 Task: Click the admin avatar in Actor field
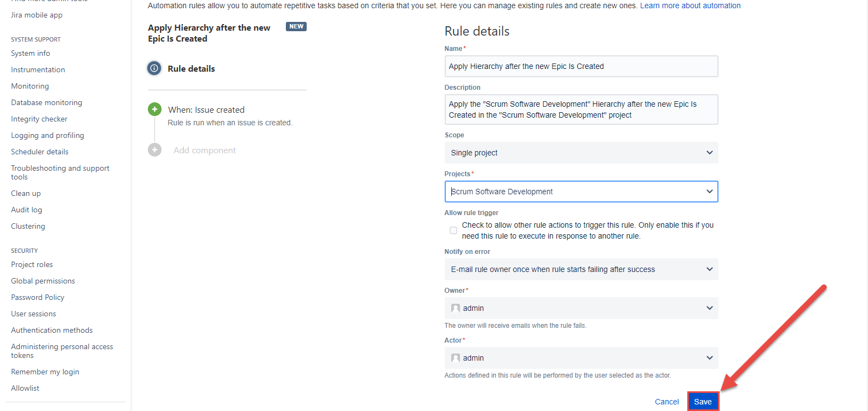(455, 358)
